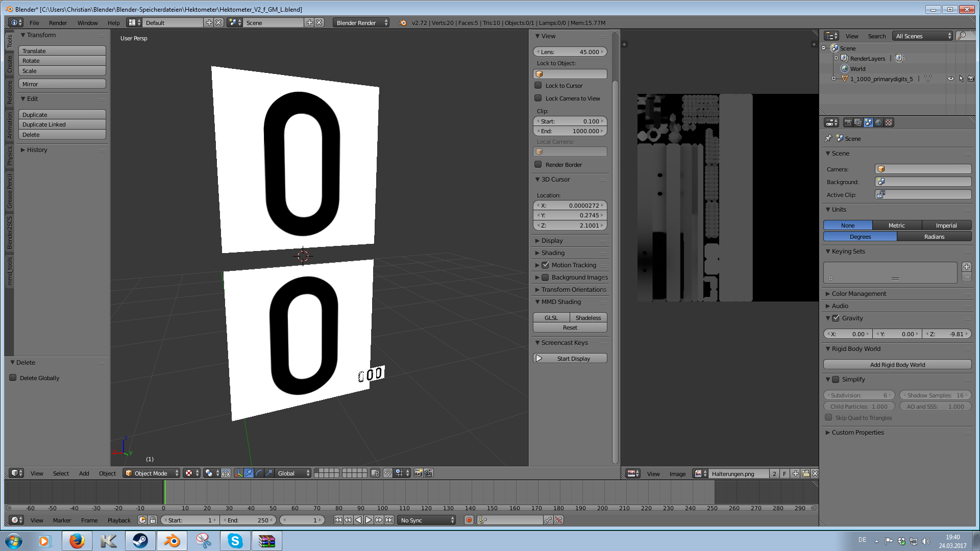Image resolution: width=980 pixels, height=551 pixels.
Task: Open the Object Mode dropdown
Action: 152,473
